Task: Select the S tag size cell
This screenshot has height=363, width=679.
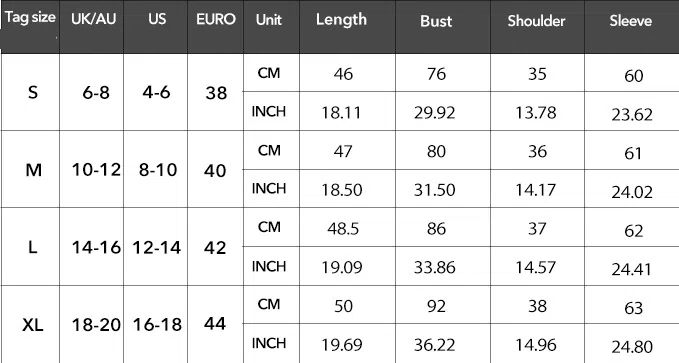Action: [33, 92]
